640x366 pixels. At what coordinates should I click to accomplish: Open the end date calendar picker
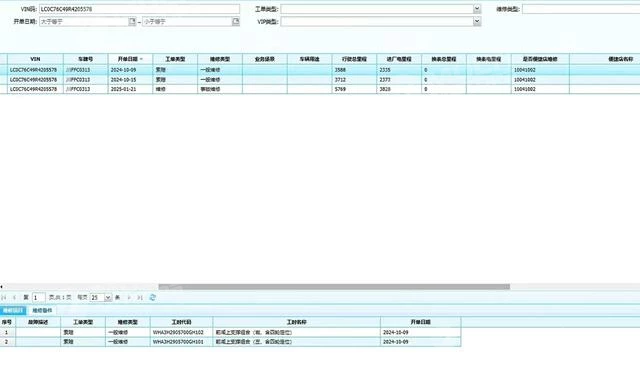pyautogui.click(x=236, y=22)
